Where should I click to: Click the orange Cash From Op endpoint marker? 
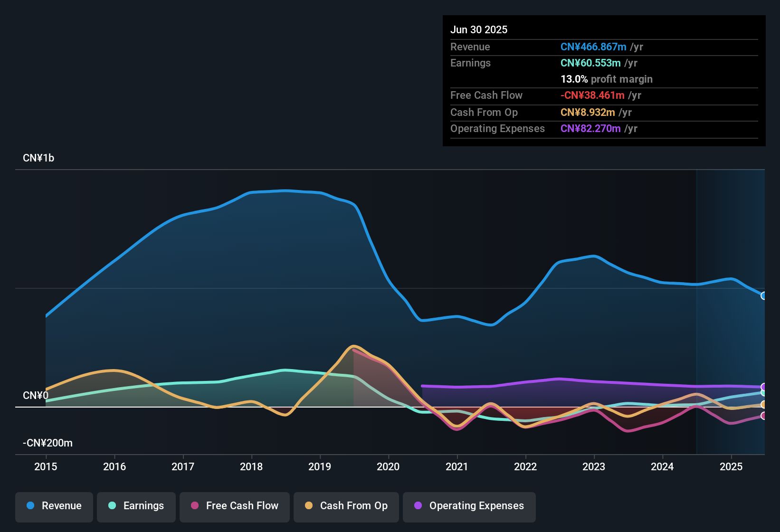point(764,405)
